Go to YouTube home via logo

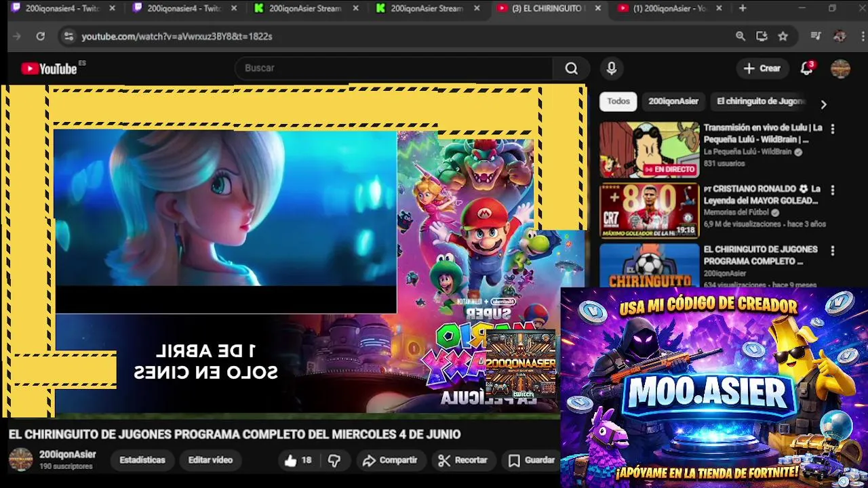click(49, 68)
